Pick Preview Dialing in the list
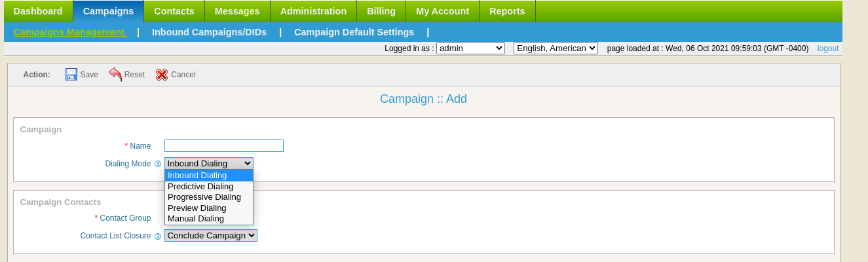The width and height of the screenshot is (868, 262). coord(209,208)
